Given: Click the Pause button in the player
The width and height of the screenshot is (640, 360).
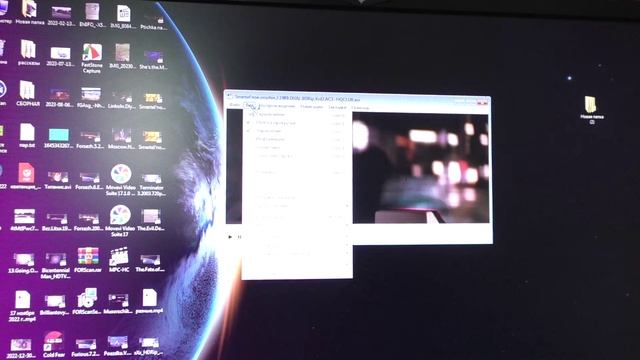Looking at the screenshot, I should tap(240, 237).
